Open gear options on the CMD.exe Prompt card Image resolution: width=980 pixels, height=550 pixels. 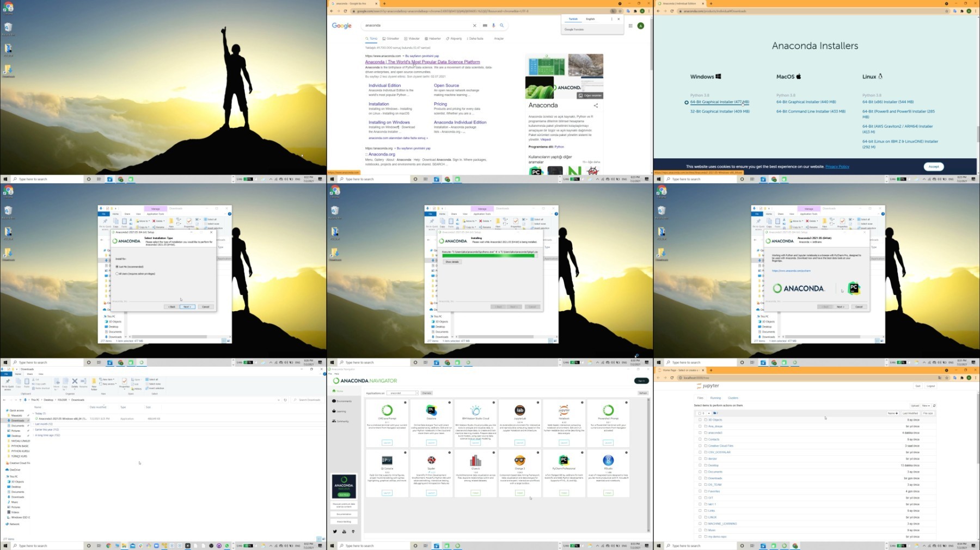click(x=405, y=403)
